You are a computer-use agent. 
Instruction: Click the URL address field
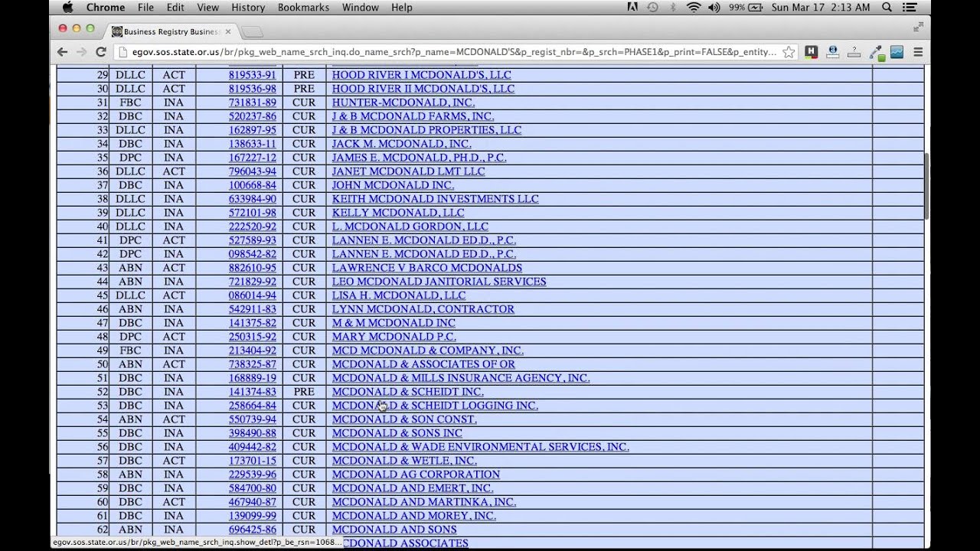click(x=454, y=52)
